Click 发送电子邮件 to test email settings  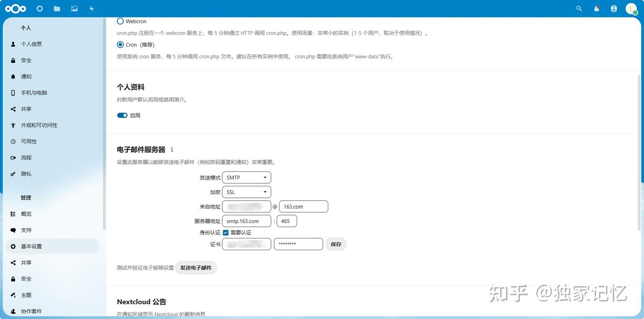point(196,267)
